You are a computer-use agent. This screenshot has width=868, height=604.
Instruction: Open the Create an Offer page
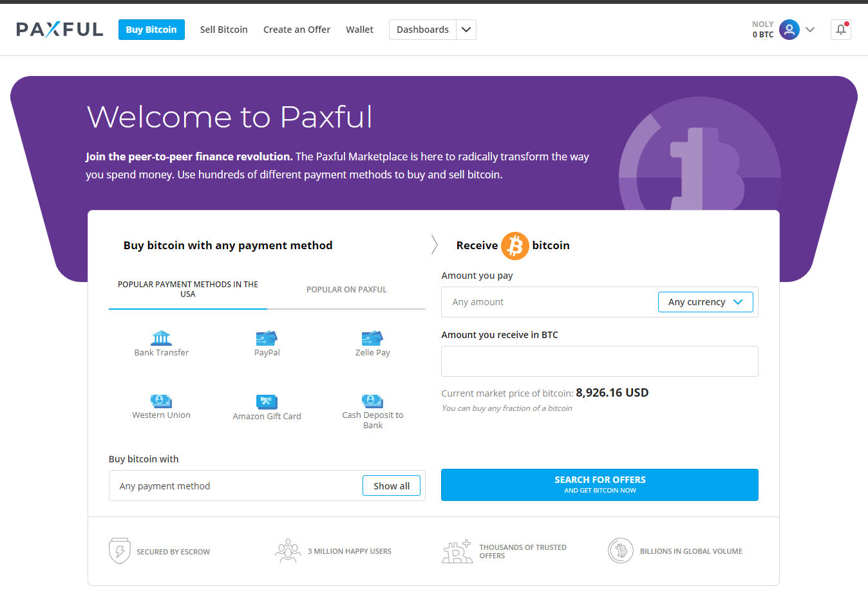297,30
